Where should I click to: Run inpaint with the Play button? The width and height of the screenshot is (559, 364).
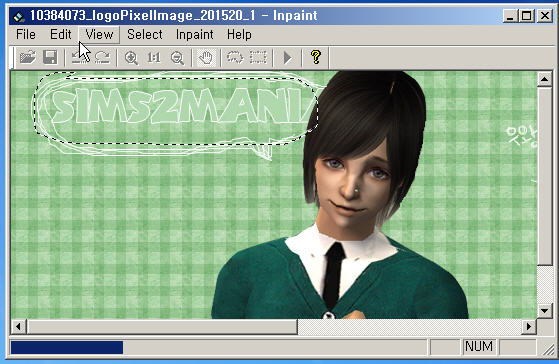[x=287, y=57]
